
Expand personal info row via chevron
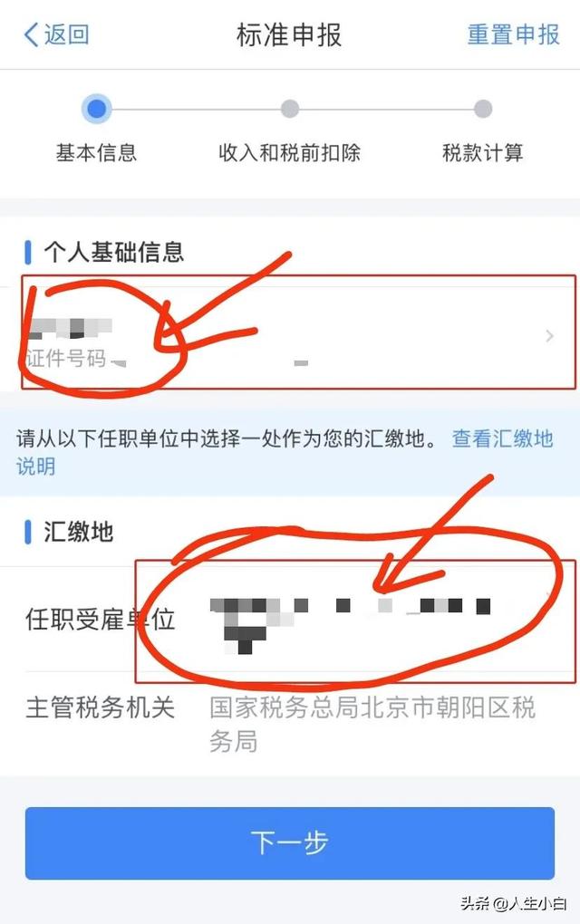tap(549, 336)
